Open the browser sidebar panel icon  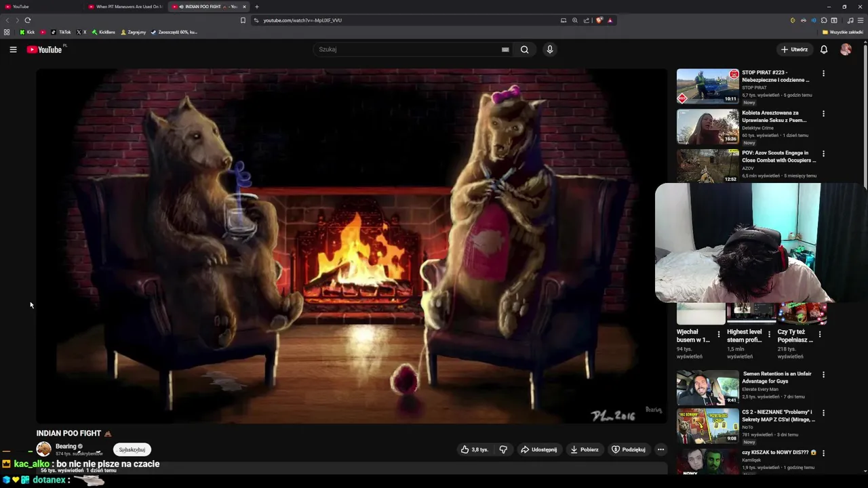click(x=834, y=20)
